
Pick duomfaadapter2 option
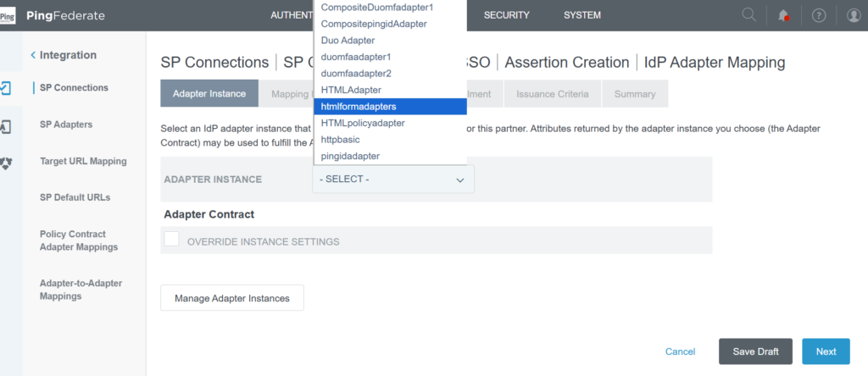coord(390,74)
